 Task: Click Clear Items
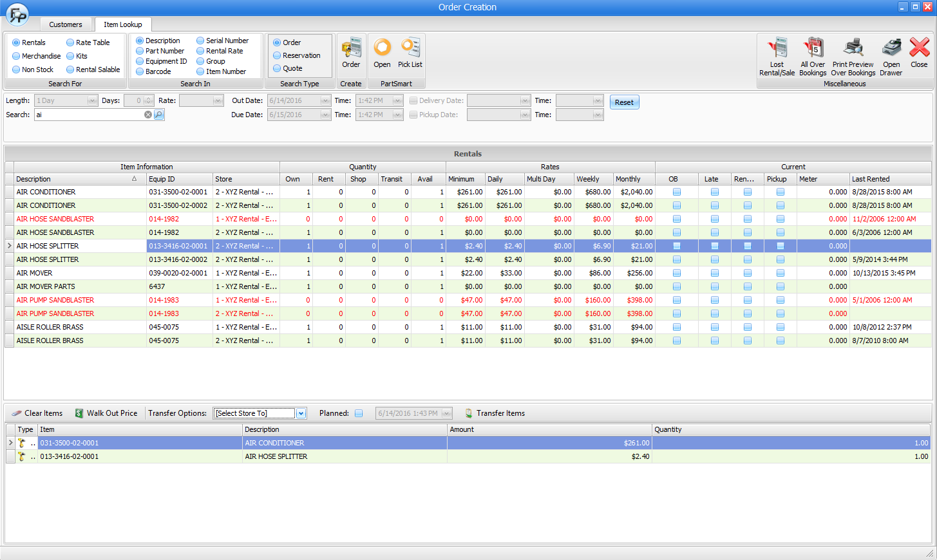click(37, 413)
